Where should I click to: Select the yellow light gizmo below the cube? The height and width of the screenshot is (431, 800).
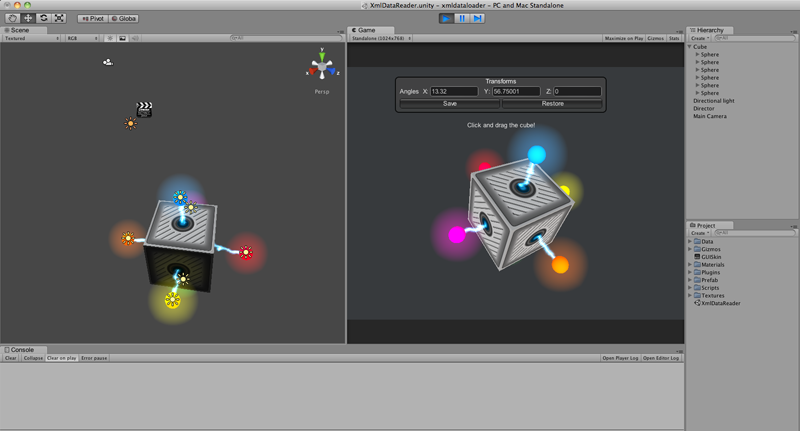[x=173, y=300]
